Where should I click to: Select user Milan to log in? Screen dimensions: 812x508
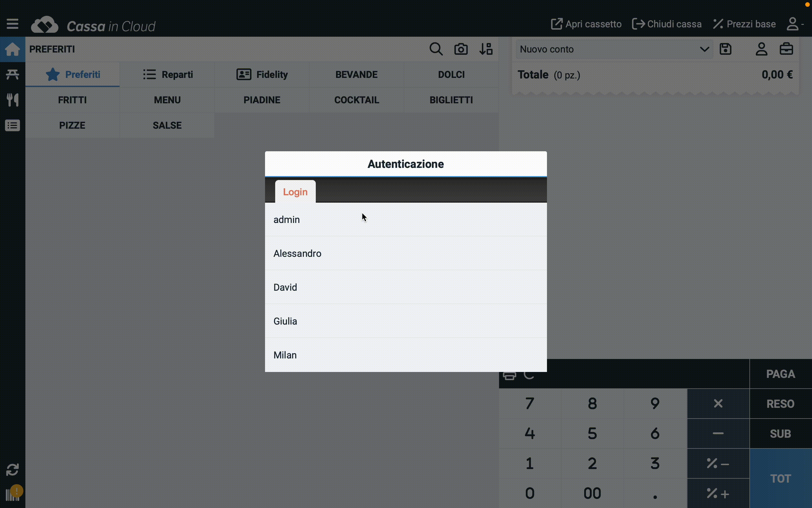click(x=406, y=355)
